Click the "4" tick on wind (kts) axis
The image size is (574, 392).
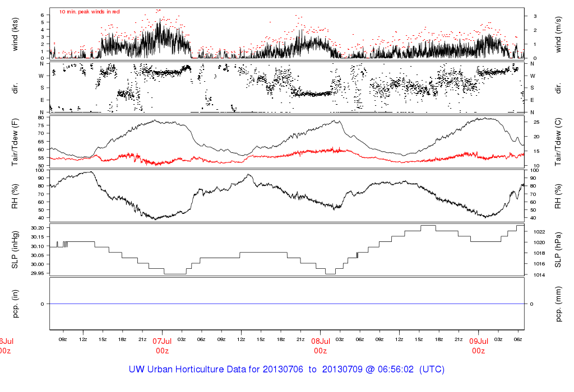[x=43, y=30]
